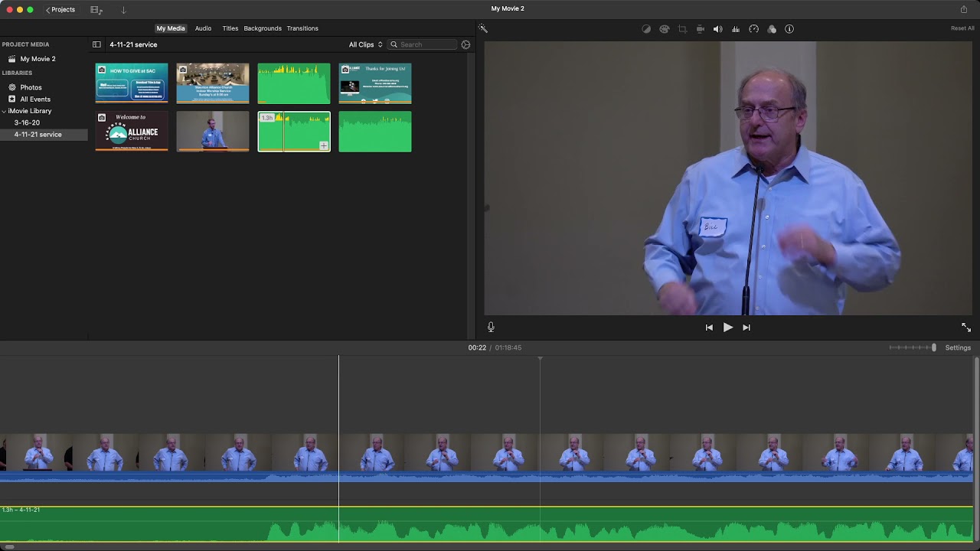Image resolution: width=980 pixels, height=551 pixels.
Task: Open the color balance tool
Action: 646,29
